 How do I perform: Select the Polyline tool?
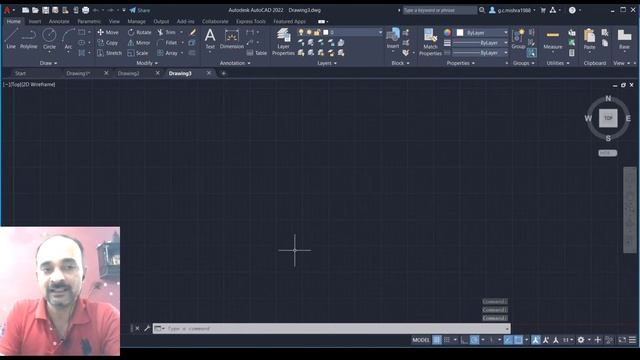pos(29,39)
